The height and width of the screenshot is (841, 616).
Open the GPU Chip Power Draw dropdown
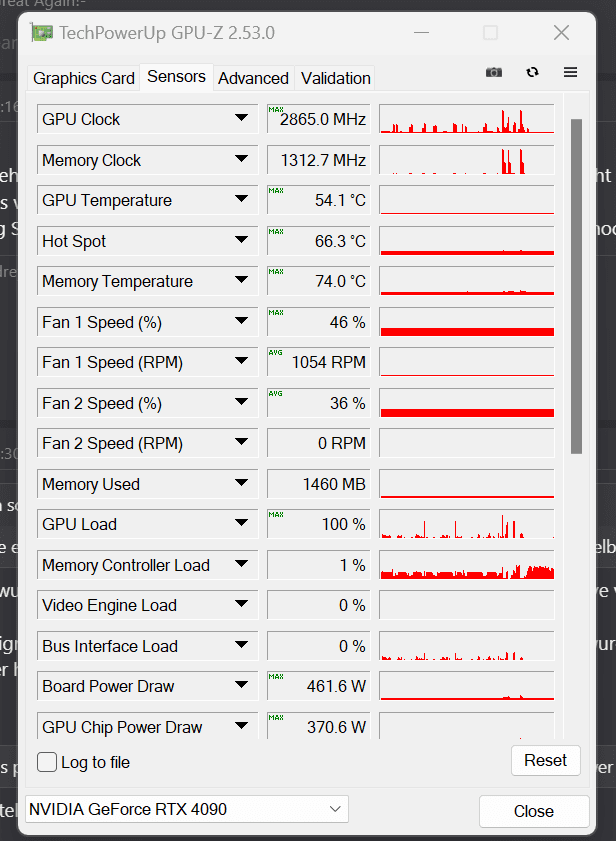pos(241,726)
